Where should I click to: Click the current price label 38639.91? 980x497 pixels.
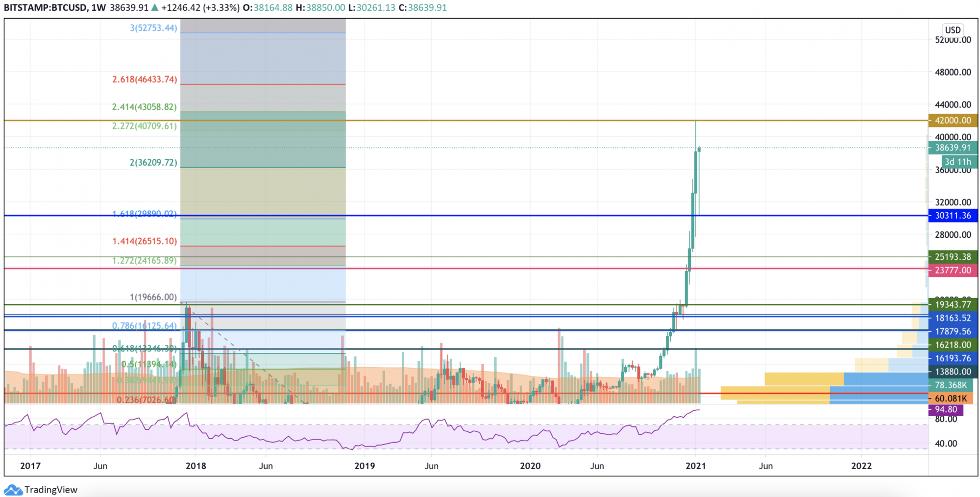[953, 147]
